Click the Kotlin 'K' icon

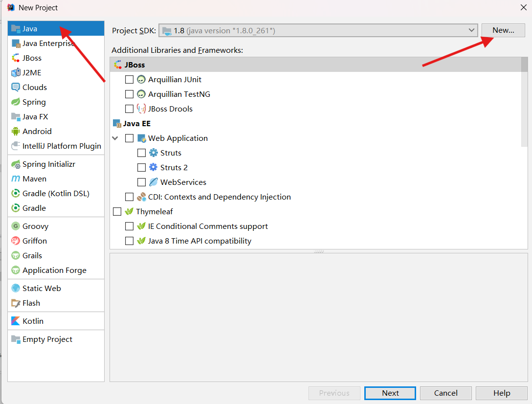tap(16, 321)
